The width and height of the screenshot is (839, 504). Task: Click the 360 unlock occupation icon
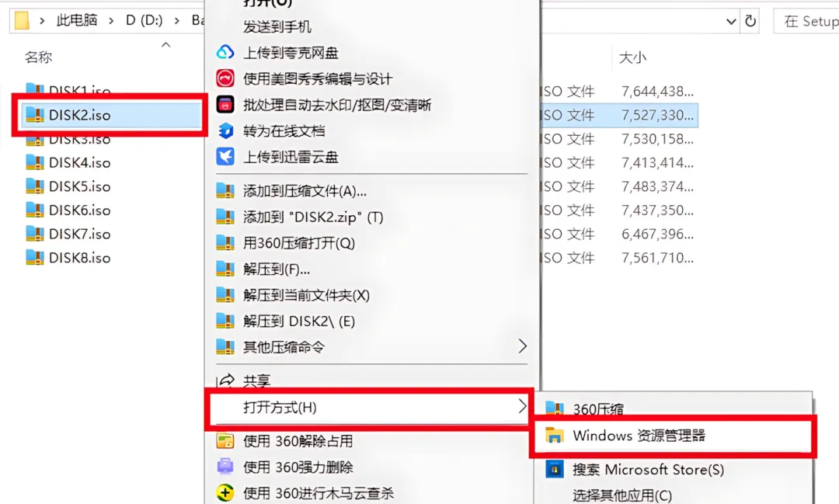click(225, 441)
